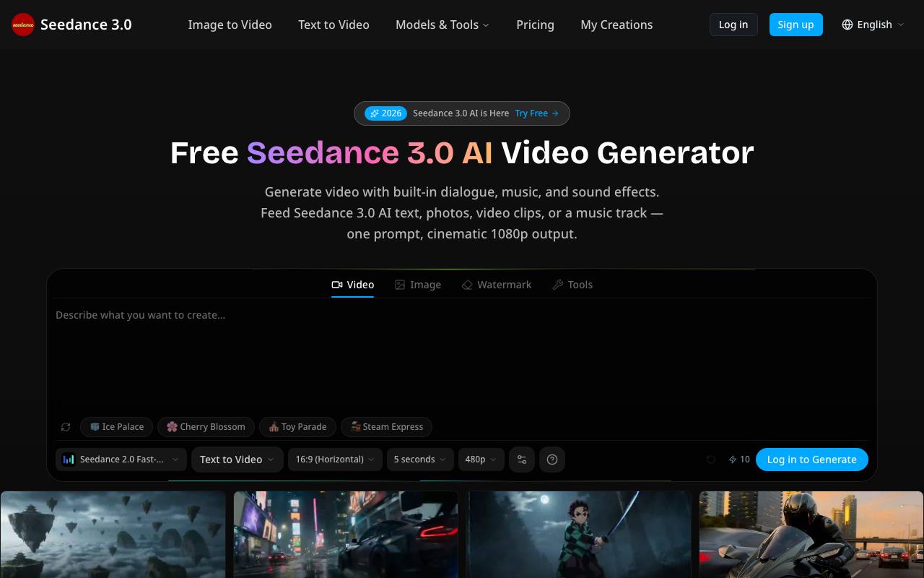924x578 pixels.
Task: Go to My Creations
Action: click(x=616, y=25)
